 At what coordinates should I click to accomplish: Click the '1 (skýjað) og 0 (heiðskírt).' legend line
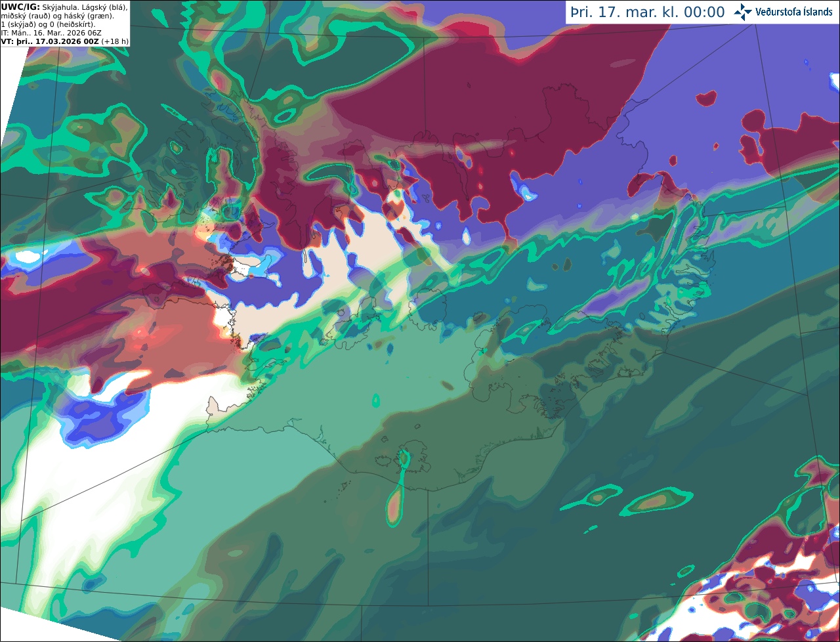coord(48,24)
